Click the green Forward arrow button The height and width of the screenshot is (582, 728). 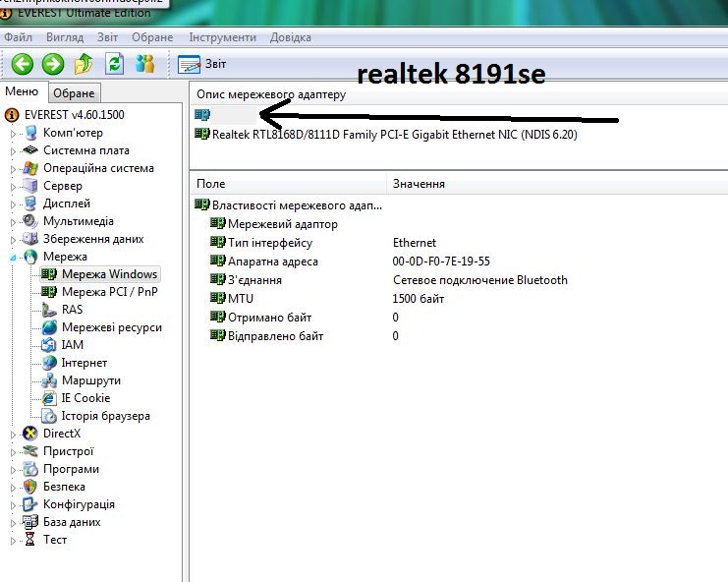click(x=53, y=64)
